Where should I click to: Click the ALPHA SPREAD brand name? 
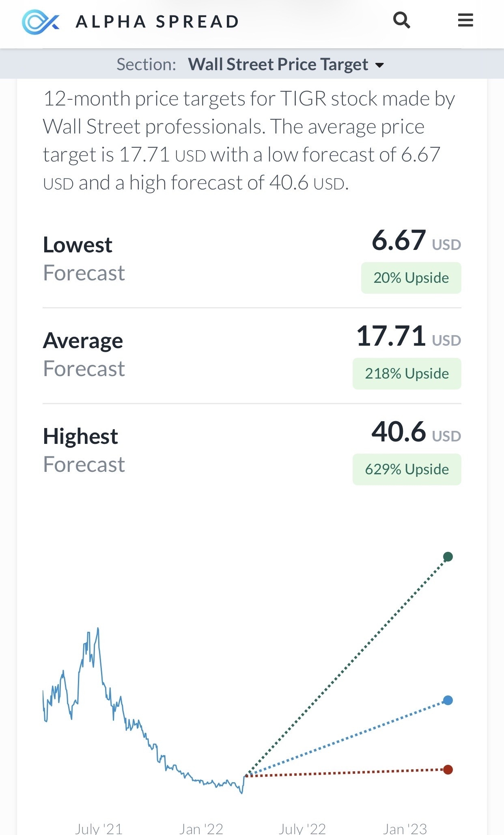pyautogui.click(x=157, y=22)
